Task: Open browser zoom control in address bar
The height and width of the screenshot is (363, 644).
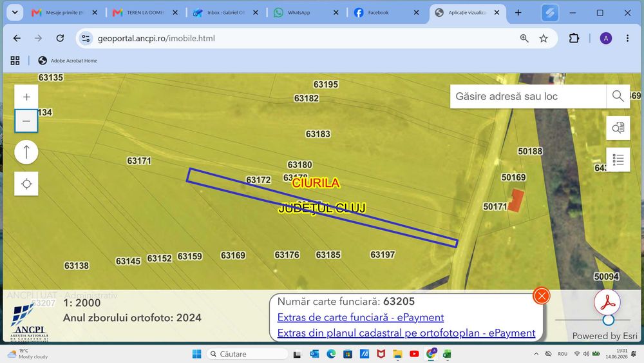Action: point(524,38)
